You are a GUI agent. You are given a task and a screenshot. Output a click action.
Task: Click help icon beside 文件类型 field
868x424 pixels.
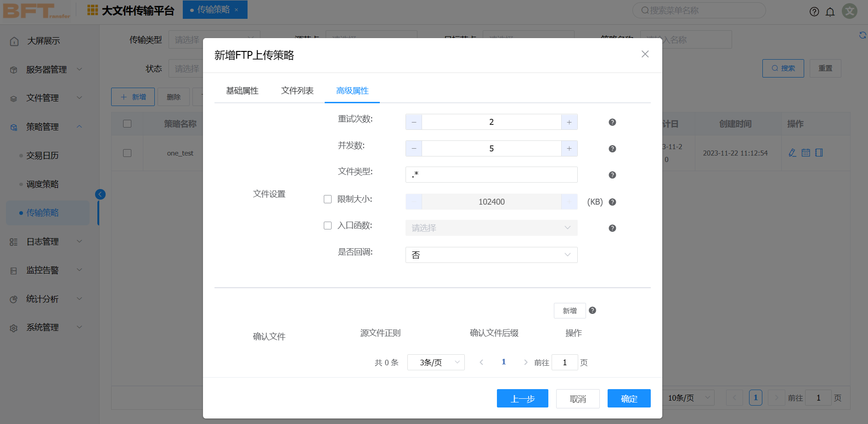pos(612,175)
